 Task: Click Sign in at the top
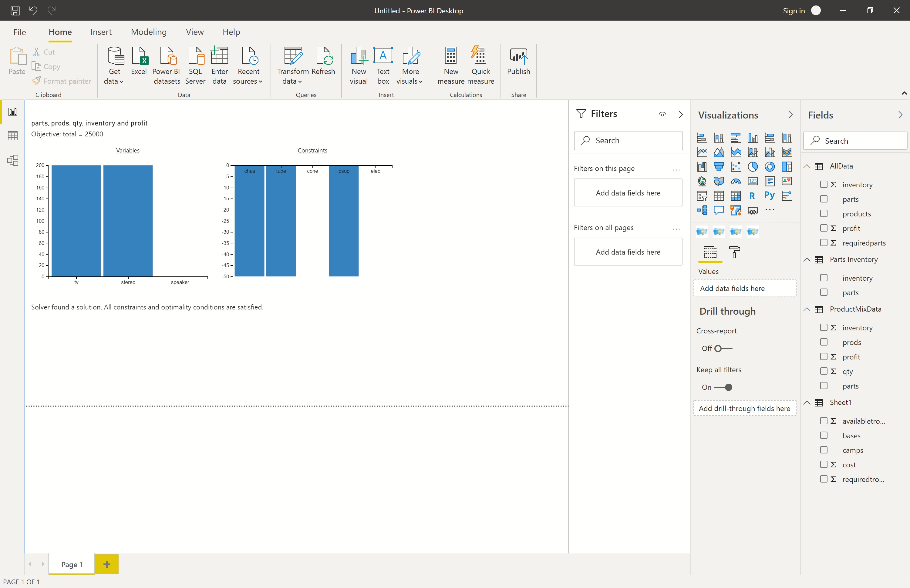(x=794, y=11)
